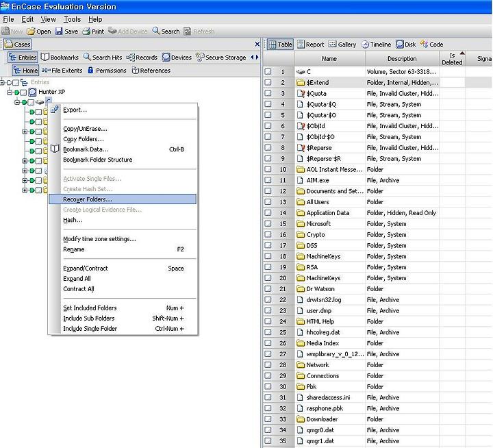
Task: Switch to Report view
Action: [311, 45]
